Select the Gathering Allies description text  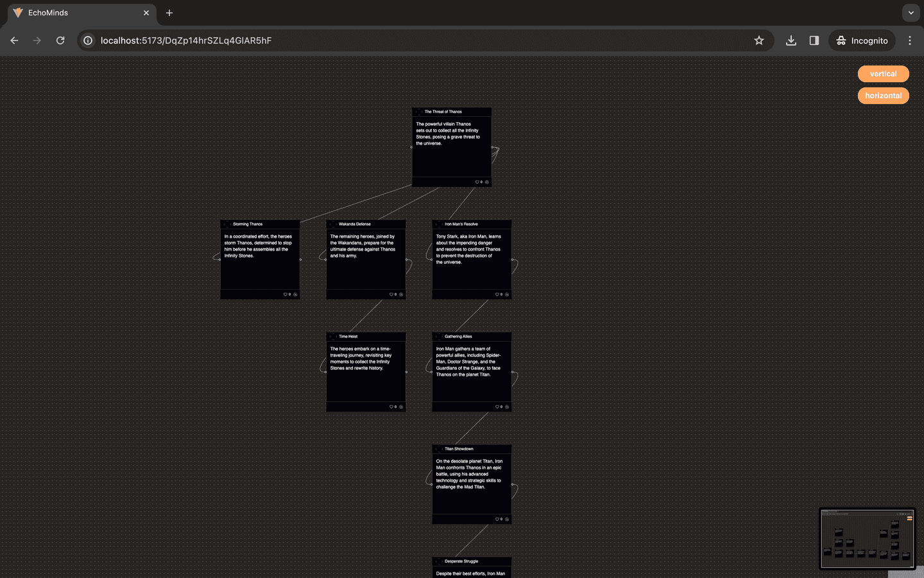(x=468, y=362)
